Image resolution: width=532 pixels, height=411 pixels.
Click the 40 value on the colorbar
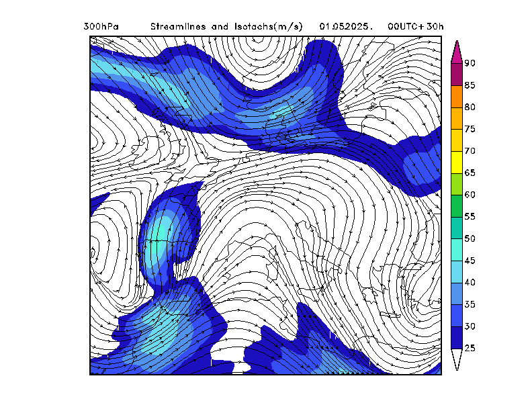point(470,283)
